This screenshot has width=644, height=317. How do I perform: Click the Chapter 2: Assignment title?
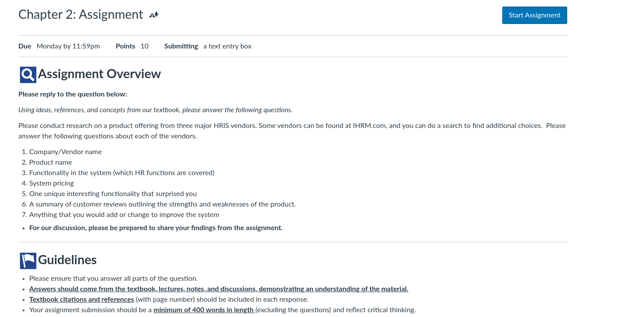coord(81,14)
